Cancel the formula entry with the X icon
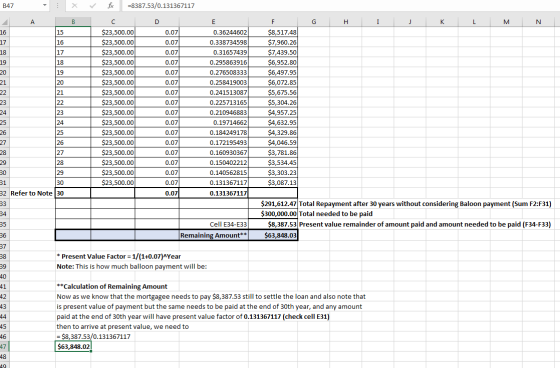560x368 pixels. (74, 6)
